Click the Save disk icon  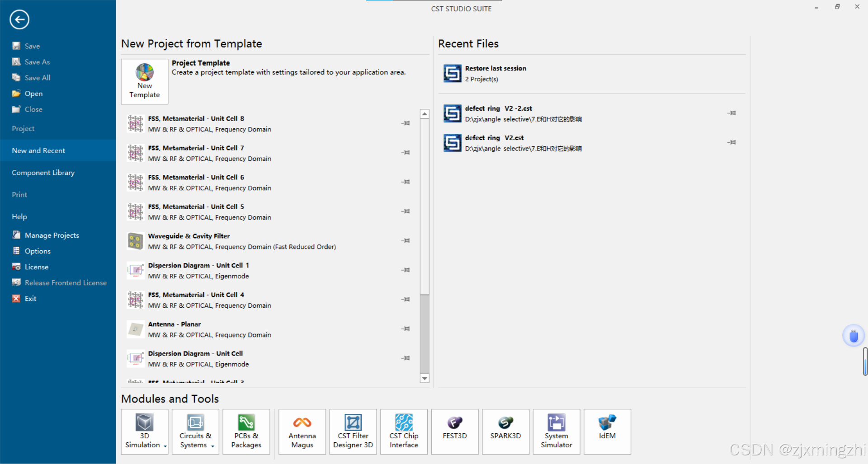(16, 46)
